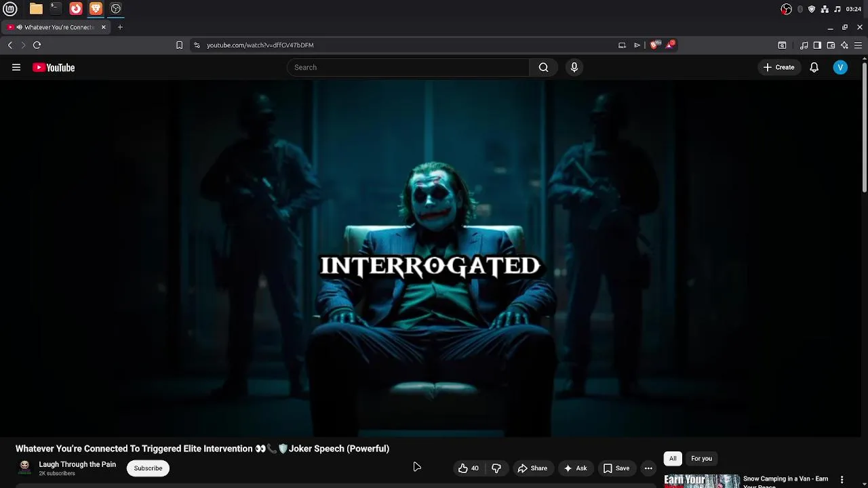
Task: Dislike this video
Action: coord(496,468)
